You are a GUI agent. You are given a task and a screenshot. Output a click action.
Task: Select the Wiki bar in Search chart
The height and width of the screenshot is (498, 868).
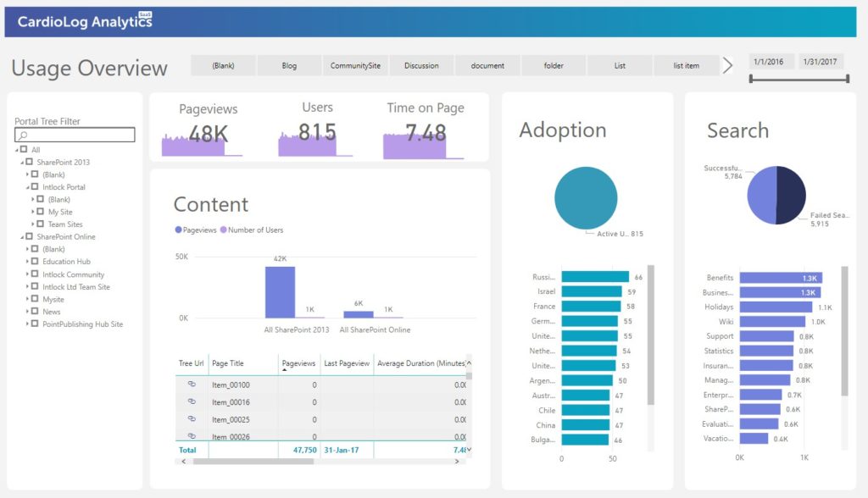[x=773, y=322]
